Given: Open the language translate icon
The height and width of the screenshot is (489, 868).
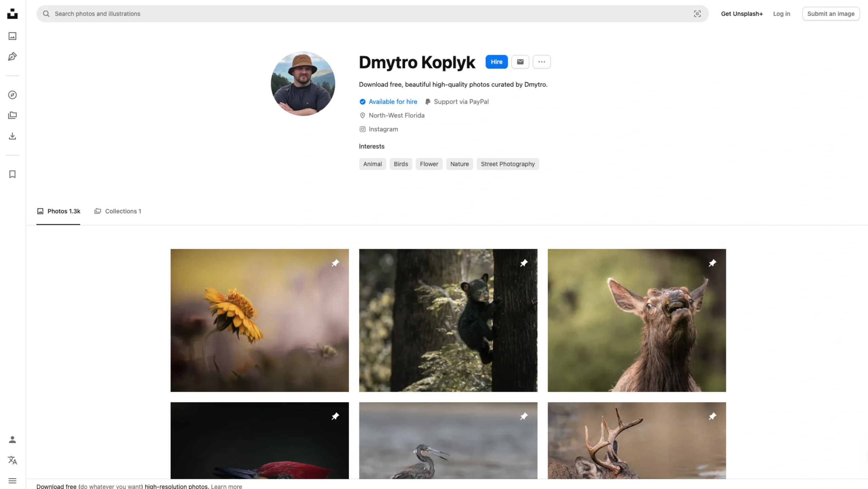Looking at the screenshot, I should [12, 460].
